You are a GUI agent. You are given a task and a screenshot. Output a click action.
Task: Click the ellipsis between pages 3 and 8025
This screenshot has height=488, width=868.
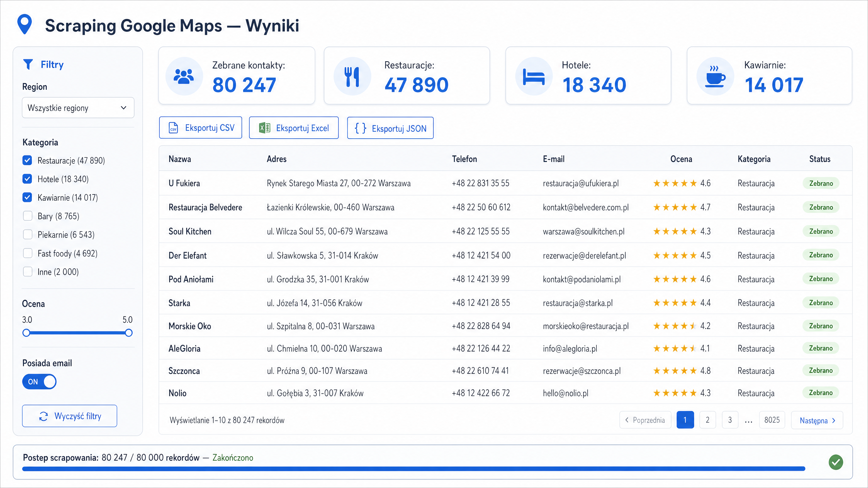[x=749, y=421]
